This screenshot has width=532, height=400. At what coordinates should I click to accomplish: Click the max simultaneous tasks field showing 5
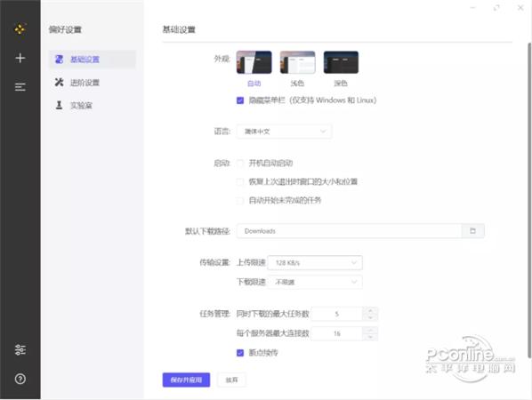[336, 314]
